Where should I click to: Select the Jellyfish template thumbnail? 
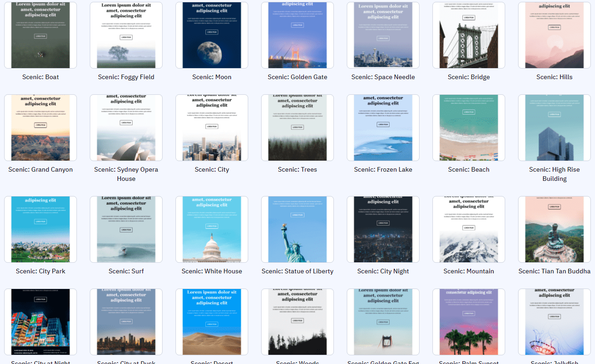coord(554,322)
